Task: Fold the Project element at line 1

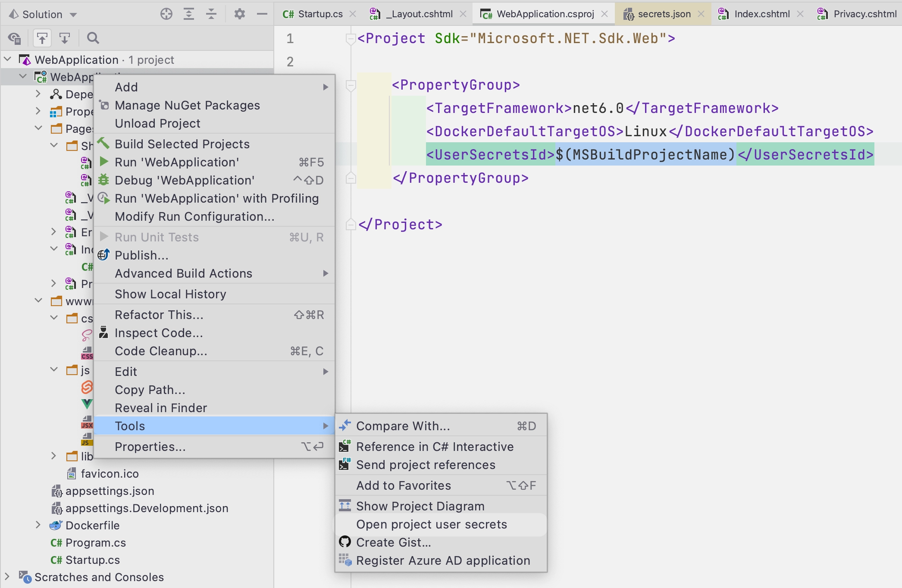Action: (x=351, y=38)
